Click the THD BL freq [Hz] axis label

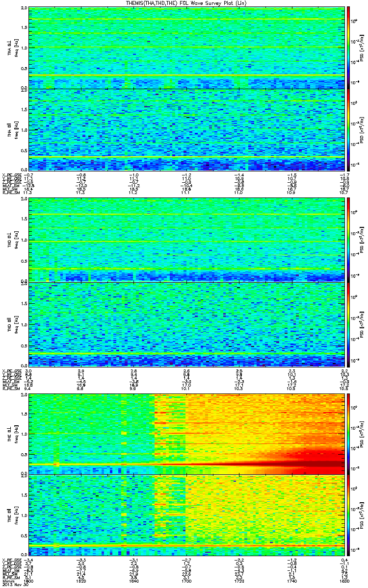tap(16, 239)
